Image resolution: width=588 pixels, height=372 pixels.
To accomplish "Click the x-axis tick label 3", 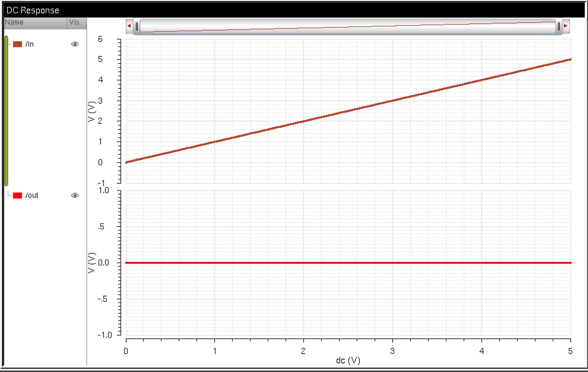I will pos(392,351).
